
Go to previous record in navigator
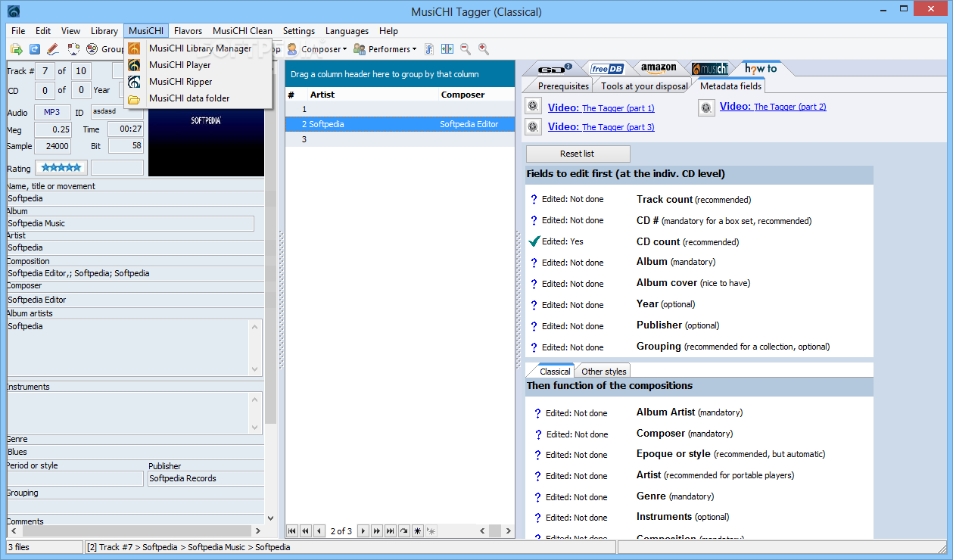(x=319, y=531)
